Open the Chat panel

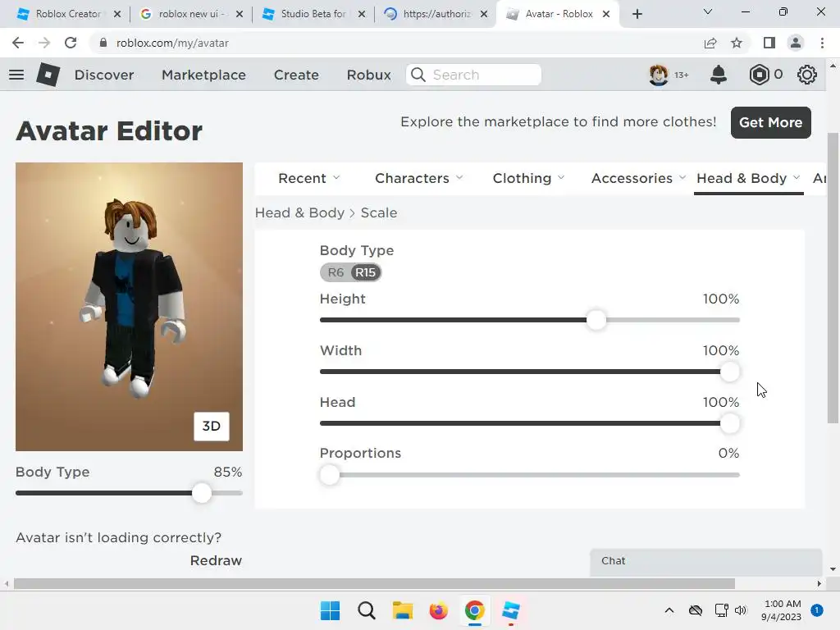[x=705, y=561]
